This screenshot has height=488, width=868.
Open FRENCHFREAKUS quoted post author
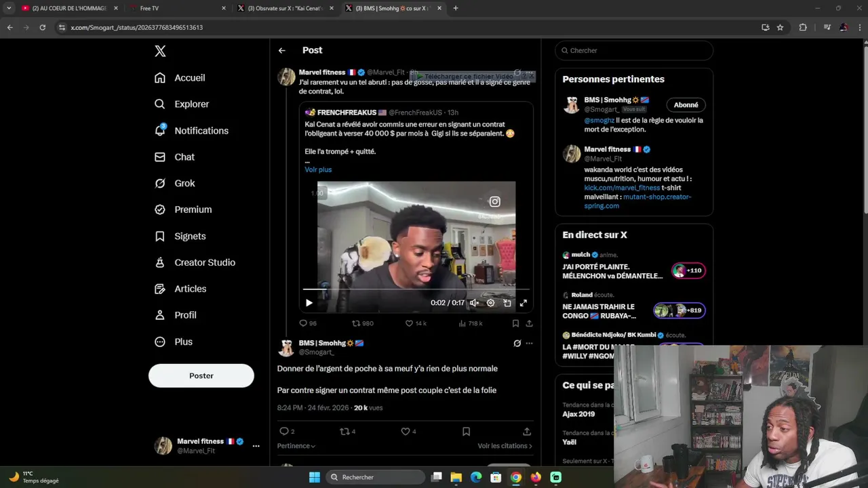[347, 113]
